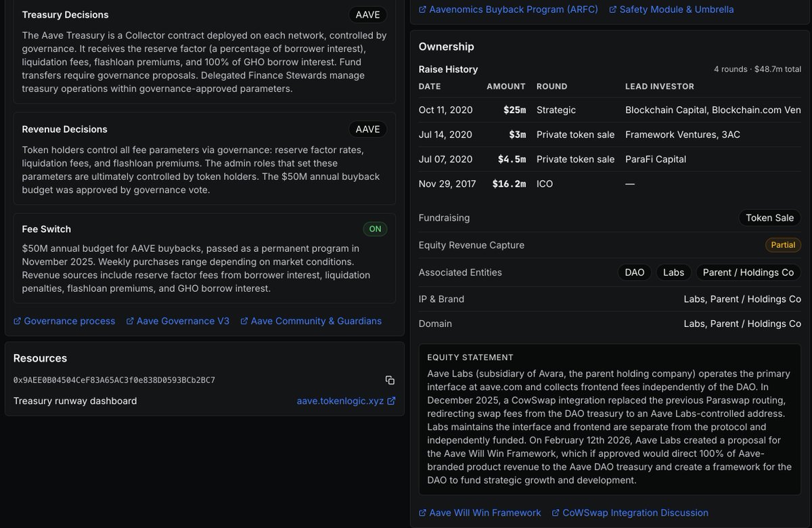Select the Nov 29, 2017 date cell

[x=447, y=183]
